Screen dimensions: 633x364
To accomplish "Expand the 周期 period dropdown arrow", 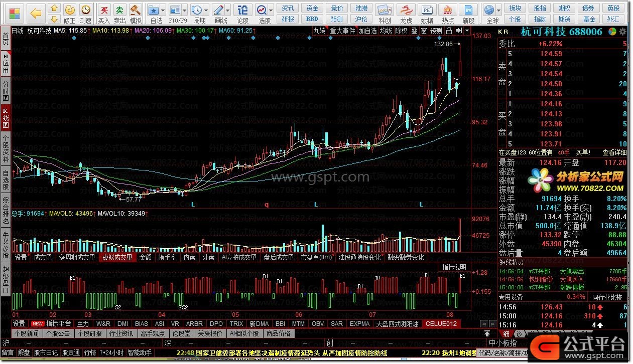I will [206, 10].
